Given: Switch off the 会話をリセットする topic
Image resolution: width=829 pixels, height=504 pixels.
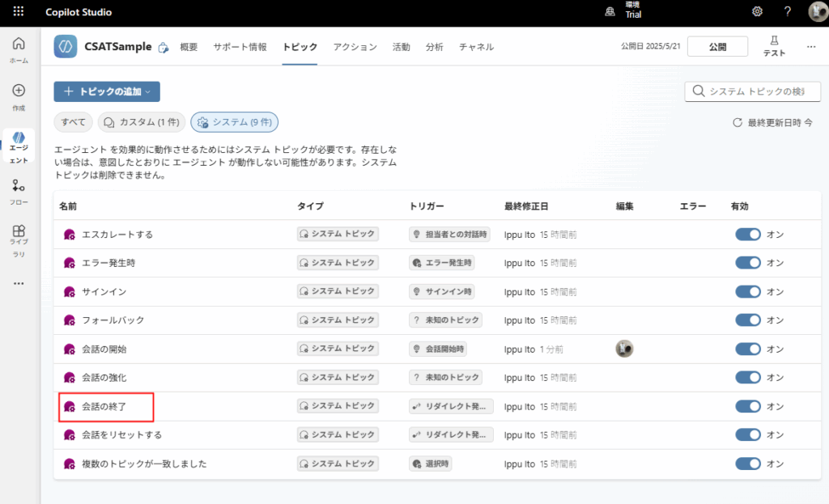Looking at the screenshot, I should (747, 434).
